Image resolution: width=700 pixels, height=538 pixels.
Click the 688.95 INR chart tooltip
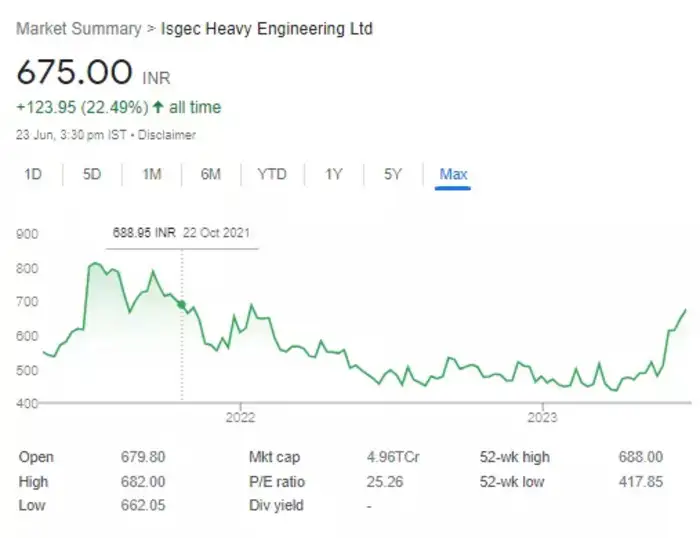coord(182,233)
